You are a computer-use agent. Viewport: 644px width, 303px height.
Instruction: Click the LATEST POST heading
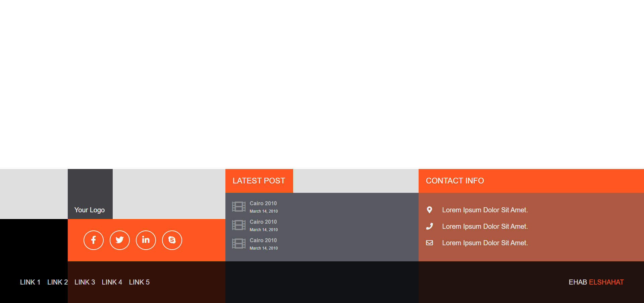259,181
